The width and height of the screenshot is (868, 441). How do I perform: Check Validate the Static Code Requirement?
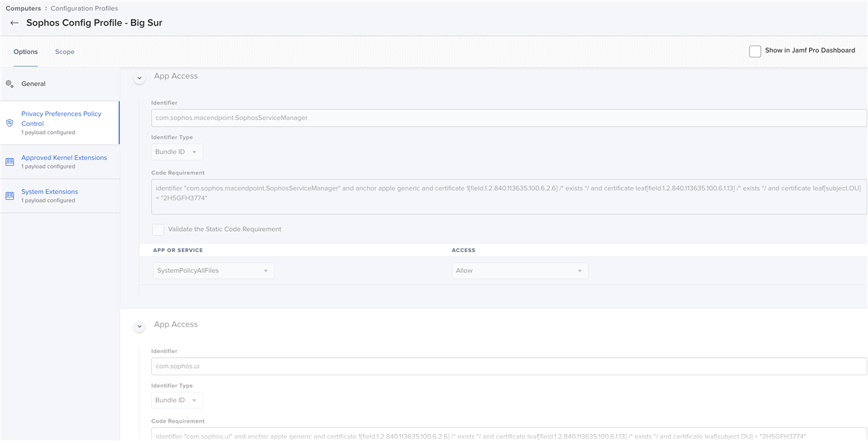click(x=158, y=230)
